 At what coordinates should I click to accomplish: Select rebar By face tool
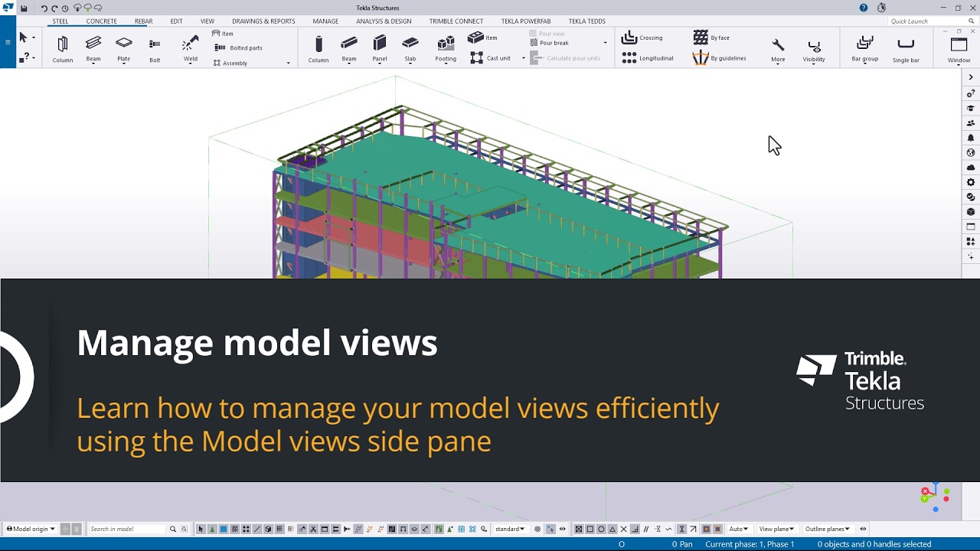pyautogui.click(x=711, y=37)
